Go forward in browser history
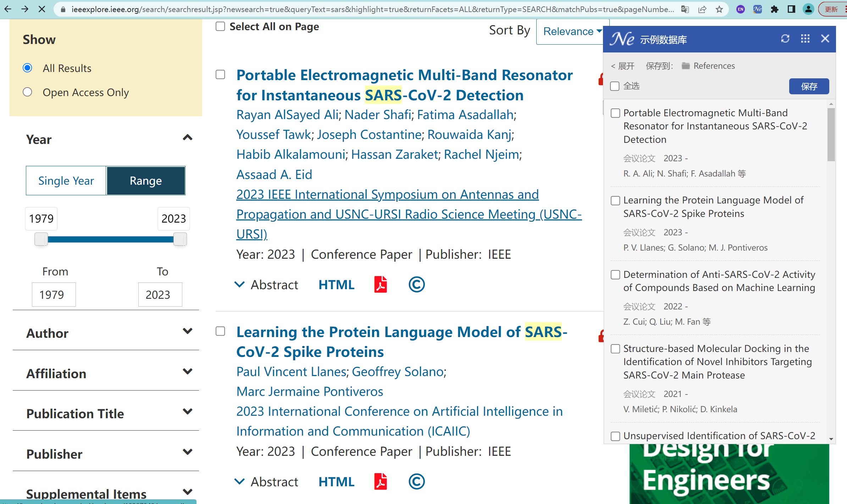 pyautogui.click(x=25, y=9)
